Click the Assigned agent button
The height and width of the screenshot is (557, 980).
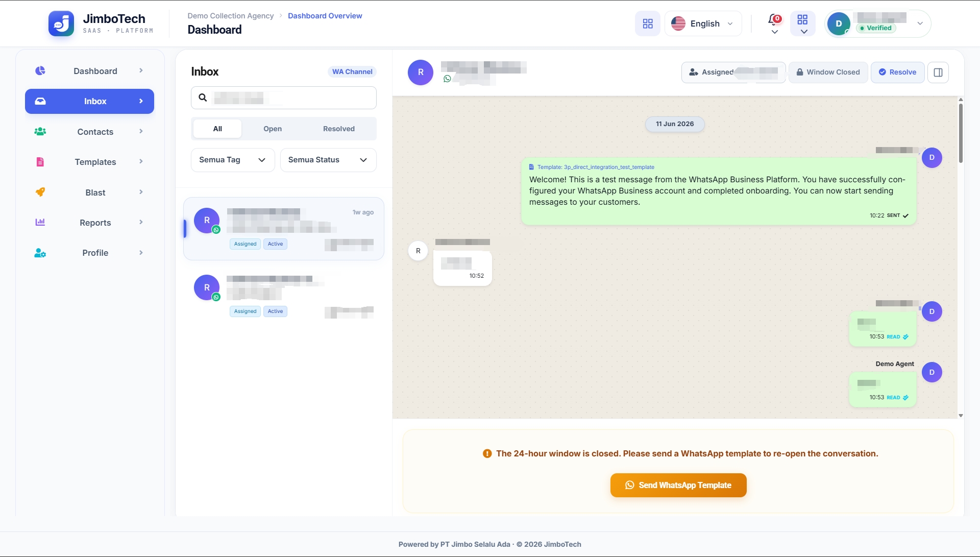(733, 72)
